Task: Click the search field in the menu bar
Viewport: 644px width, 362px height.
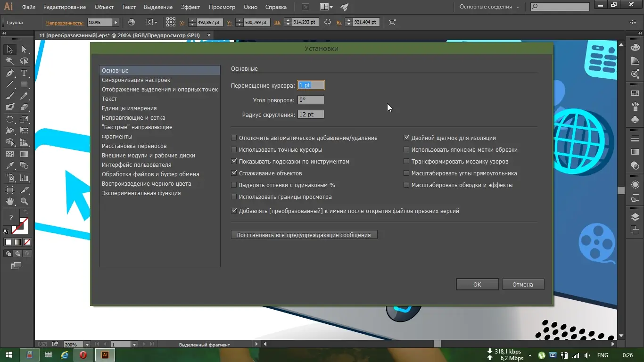Action: click(x=560, y=7)
